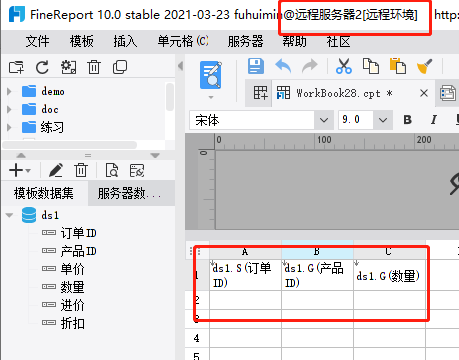This screenshot has height=360, width=459.
Task: Open dropdown arrow under preview icon
Action: (211, 97)
